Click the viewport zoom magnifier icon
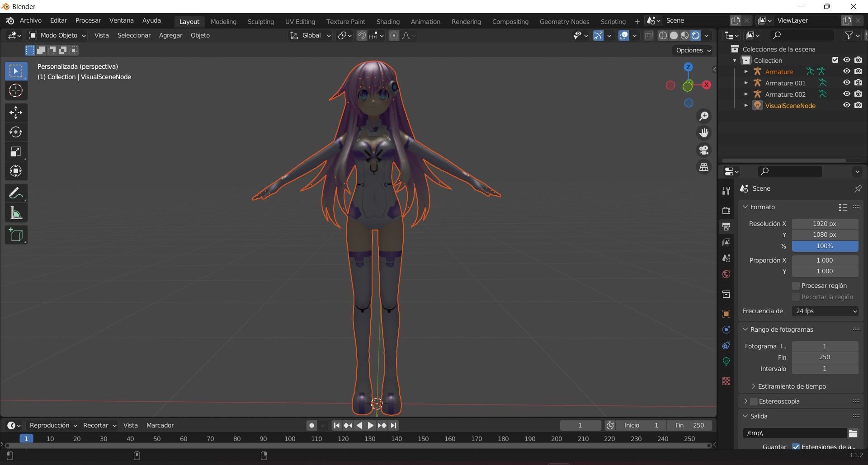Viewport: 868px width, 465px height. pos(704,116)
